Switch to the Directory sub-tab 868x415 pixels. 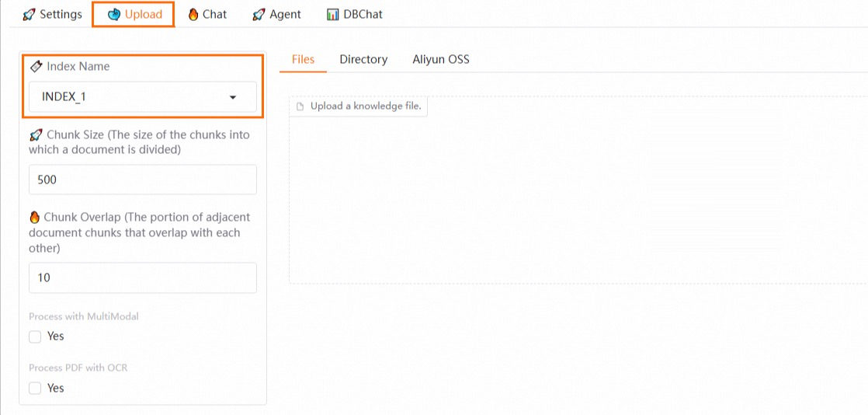click(x=363, y=59)
